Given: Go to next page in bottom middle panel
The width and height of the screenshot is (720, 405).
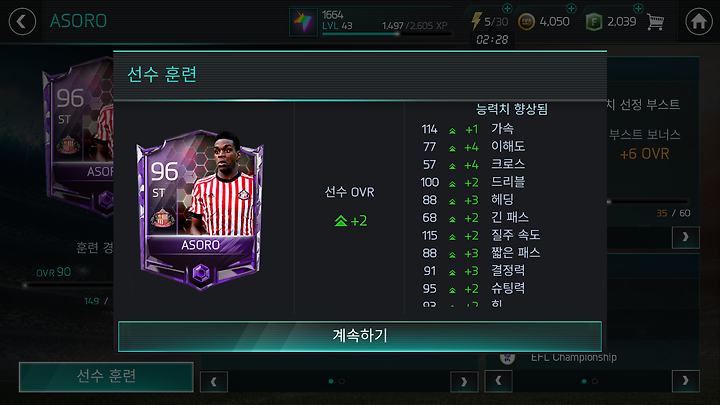Looking at the screenshot, I should pos(464,382).
